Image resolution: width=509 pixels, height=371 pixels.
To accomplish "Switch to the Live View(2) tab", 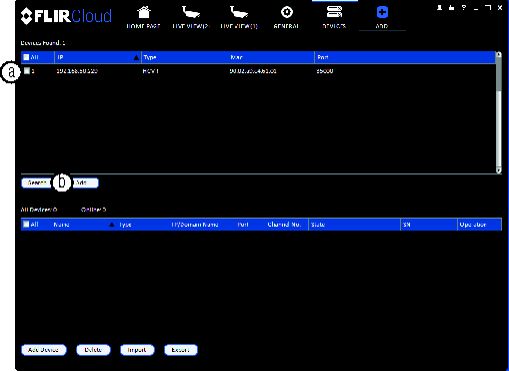I will (x=190, y=17).
